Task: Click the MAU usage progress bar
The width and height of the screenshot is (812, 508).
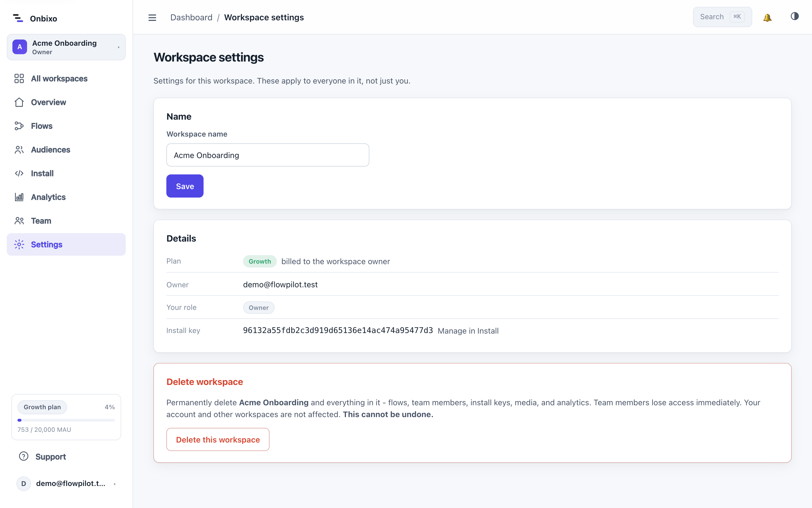Action: pyautogui.click(x=66, y=420)
